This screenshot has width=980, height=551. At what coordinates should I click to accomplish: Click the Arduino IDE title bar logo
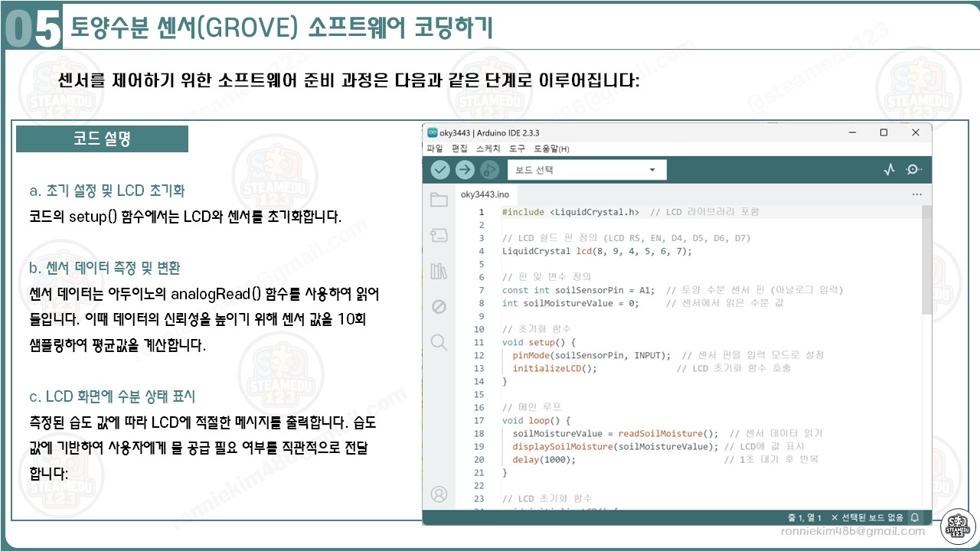tap(433, 132)
